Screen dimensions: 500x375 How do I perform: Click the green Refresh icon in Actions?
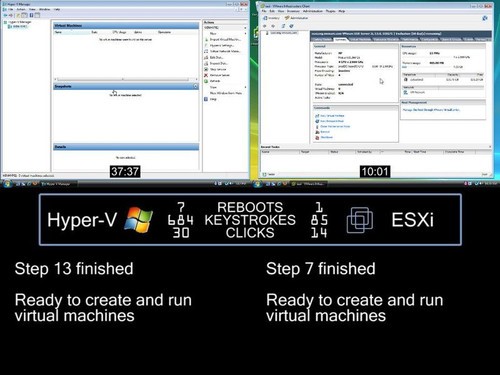coord(206,81)
